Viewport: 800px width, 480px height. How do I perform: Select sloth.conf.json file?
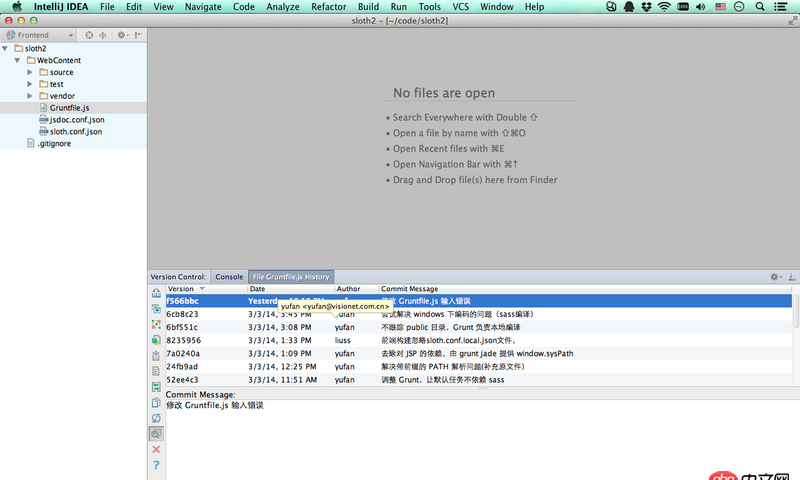coord(71,131)
